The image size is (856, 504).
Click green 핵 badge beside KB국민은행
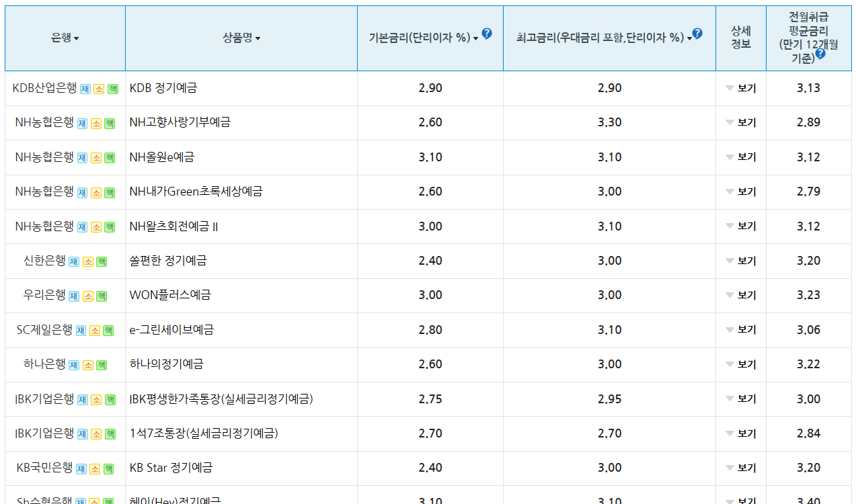(108, 469)
